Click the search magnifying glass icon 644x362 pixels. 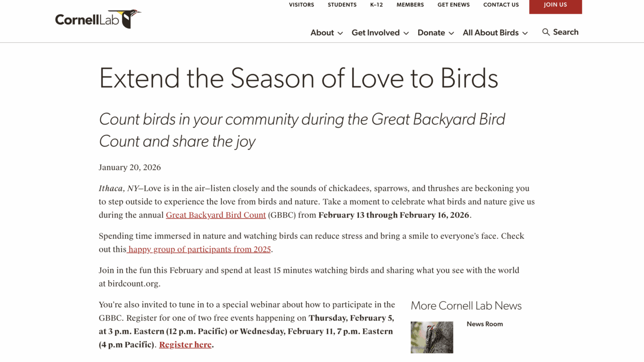click(546, 32)
